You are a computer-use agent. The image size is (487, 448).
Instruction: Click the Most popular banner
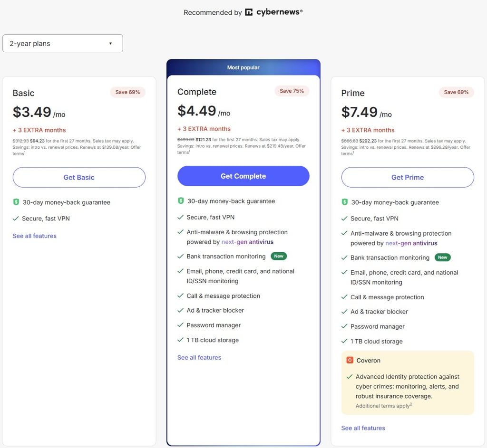click(x=243, y=67)
